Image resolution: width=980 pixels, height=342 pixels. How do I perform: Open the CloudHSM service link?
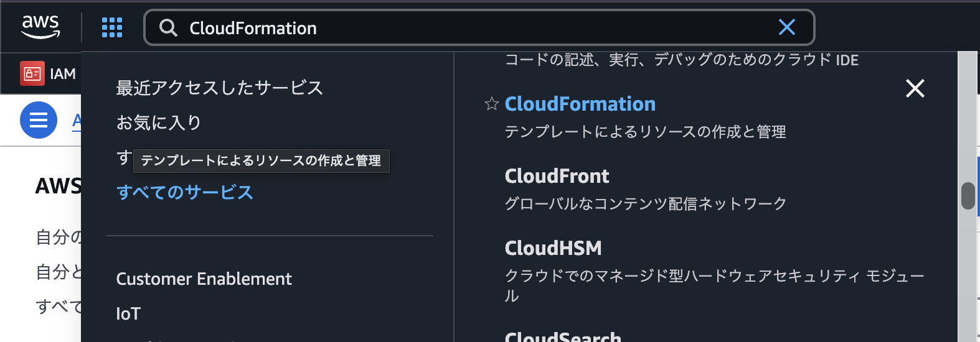[x=553, y=248]
